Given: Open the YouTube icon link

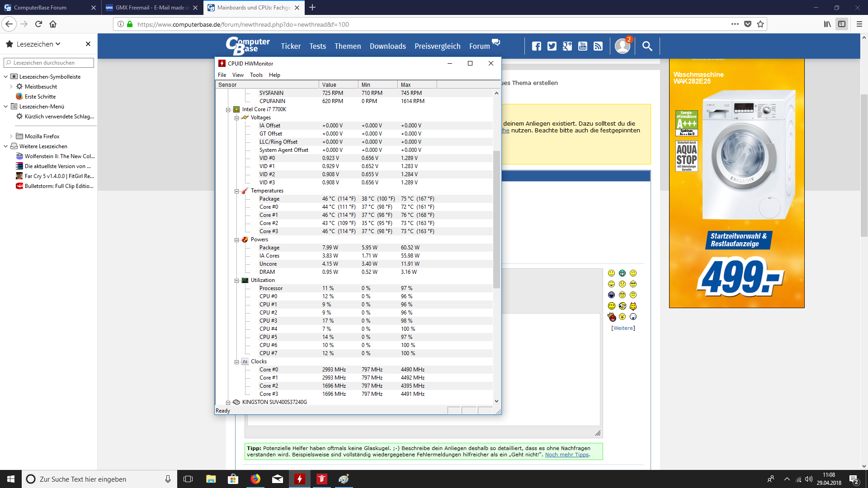Looking at the screenshot, I should click(x=583, y=46).
